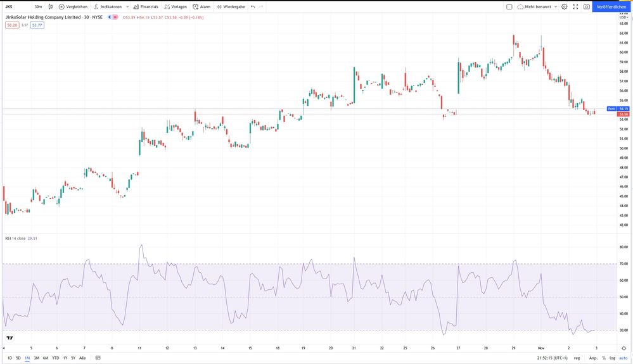This screenshot has width=633, height=364.
Task: Select the 3M time range
Action: pos(36,358)
